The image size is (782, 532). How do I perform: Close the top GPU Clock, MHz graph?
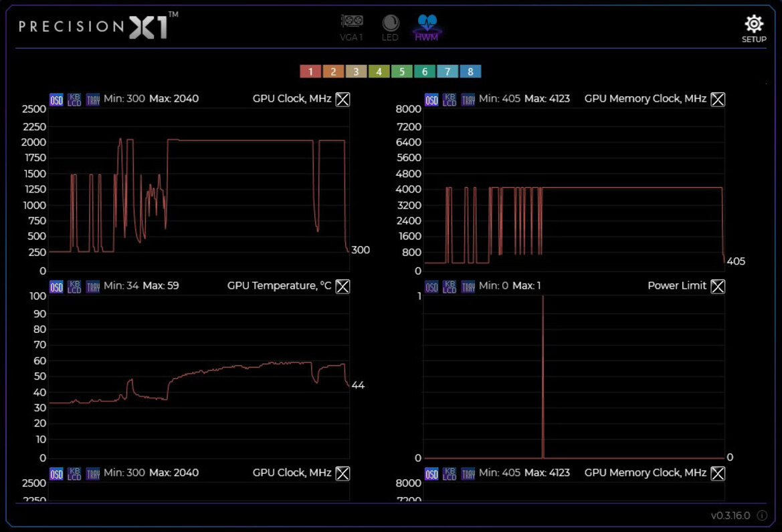click(343, 100)
